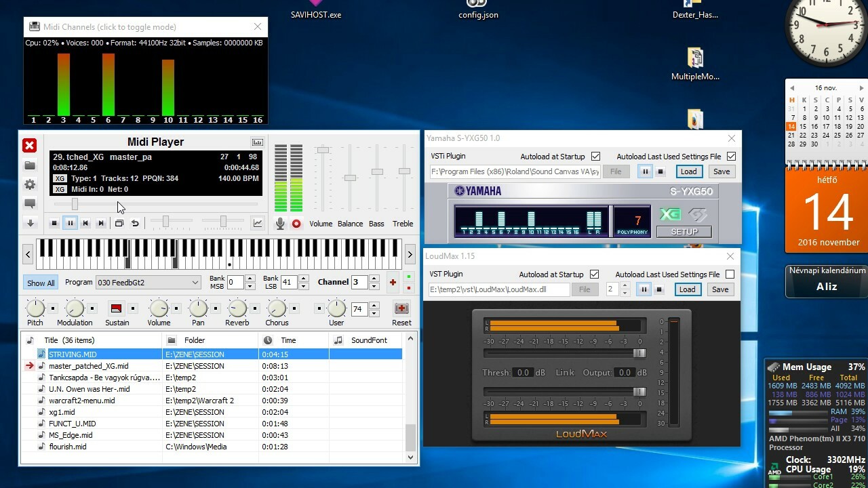Open the Program dropdown 030 FeedbGt2
The width and height of the screenshot is (868, 488).
[148, 282]
